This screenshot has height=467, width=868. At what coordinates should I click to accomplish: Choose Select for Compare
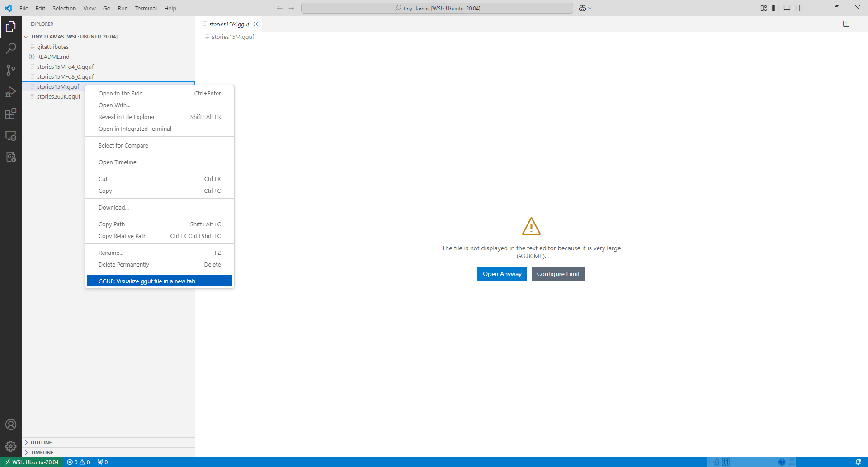tap(160, 146)
